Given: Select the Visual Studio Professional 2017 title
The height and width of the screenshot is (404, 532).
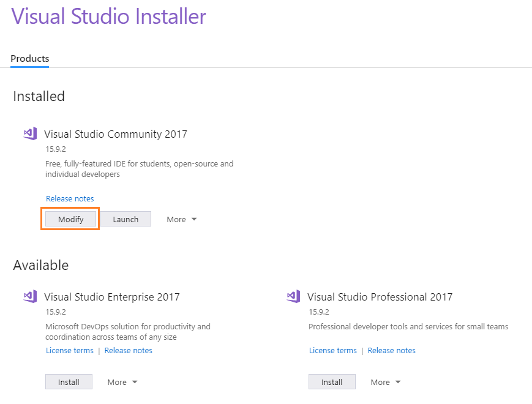Looking at the screenshot, I should tap(380, 297).
